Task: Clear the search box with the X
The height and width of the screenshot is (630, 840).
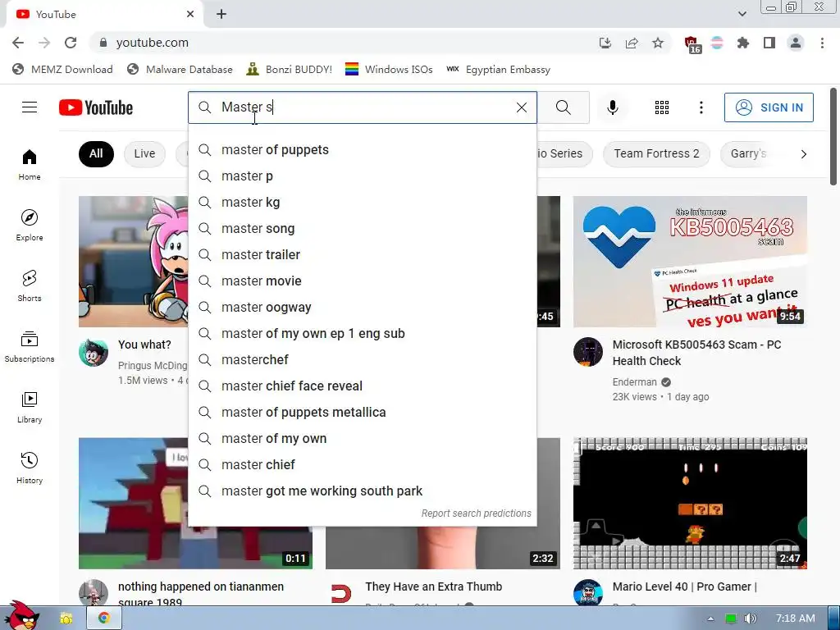Action: 521,107
